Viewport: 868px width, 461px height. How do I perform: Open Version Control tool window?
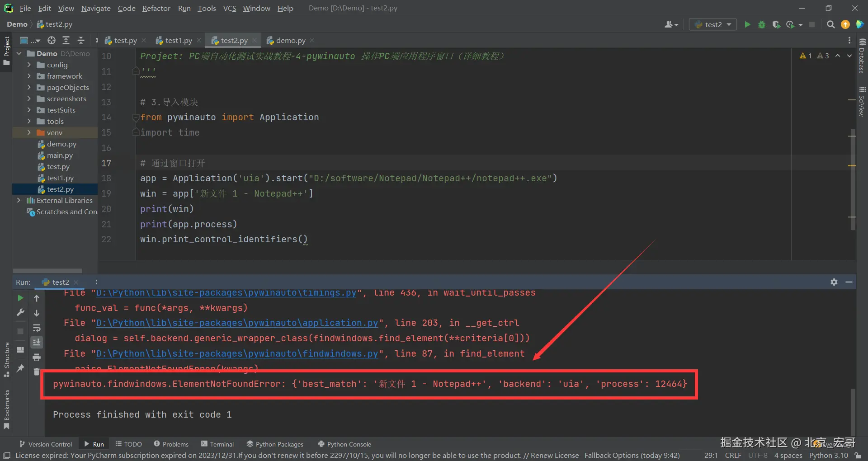(x=45, y=444)
